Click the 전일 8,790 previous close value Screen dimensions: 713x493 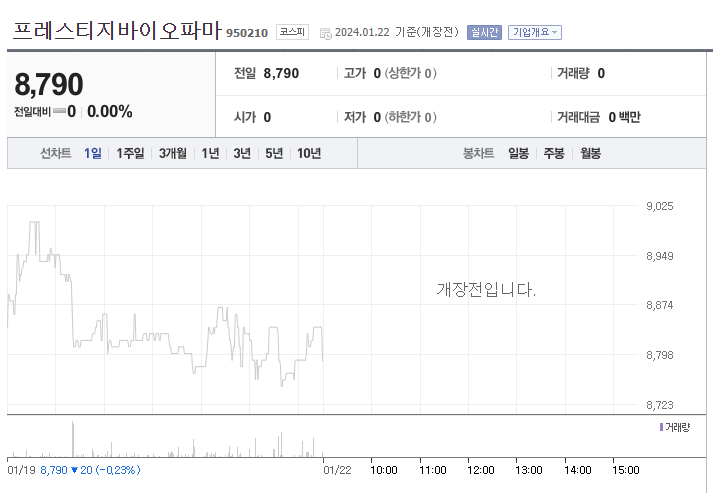281,73
